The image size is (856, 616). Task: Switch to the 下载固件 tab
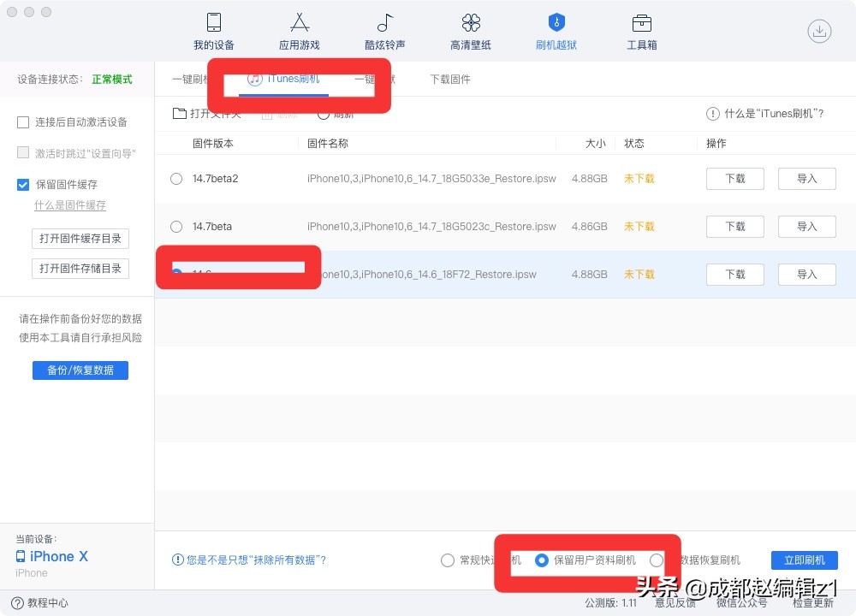(449, 79)
